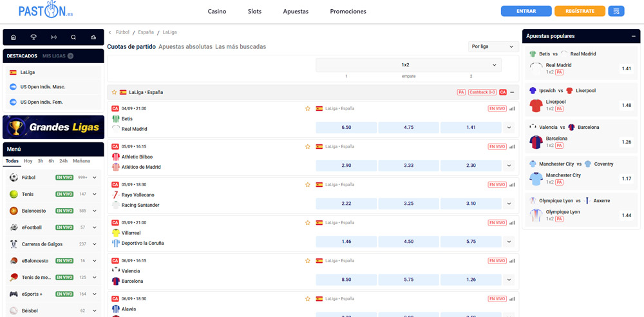Screen dimensions: 644x317
Task: Collapse the LaLiga • España league section
Action: (512, 93)
